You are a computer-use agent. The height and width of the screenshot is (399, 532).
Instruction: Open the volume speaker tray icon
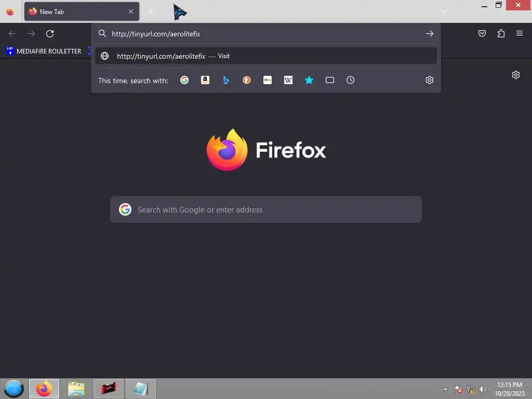(x=483, y=389)
